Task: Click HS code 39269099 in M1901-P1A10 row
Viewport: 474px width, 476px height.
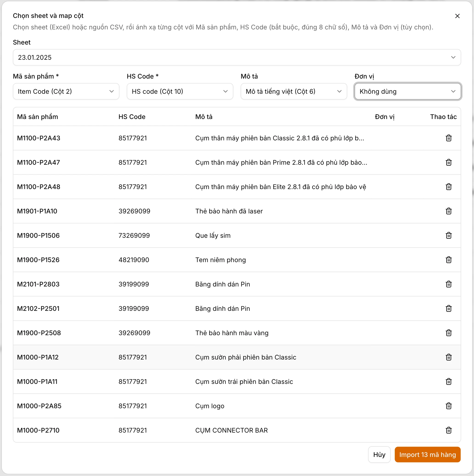Action: (x=134, y=211)
